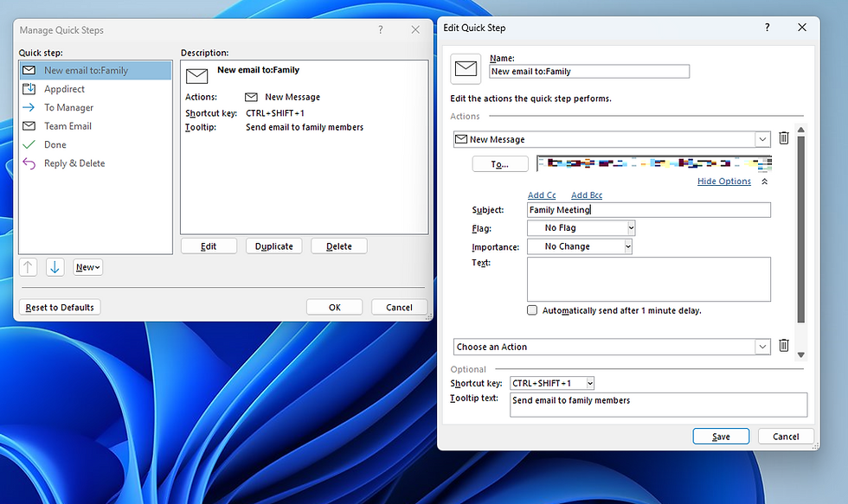This screenshot has width=848, height=504.
Task: Cancel the Manage Quick Steps dialog
Action: pyautogui.click(x=399, y=308)
